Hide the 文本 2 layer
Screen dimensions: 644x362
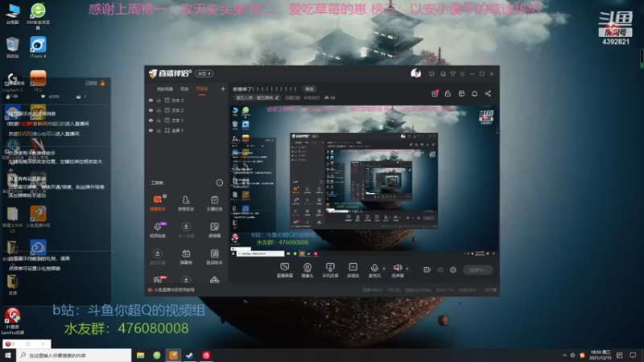(x=151, y=110)
